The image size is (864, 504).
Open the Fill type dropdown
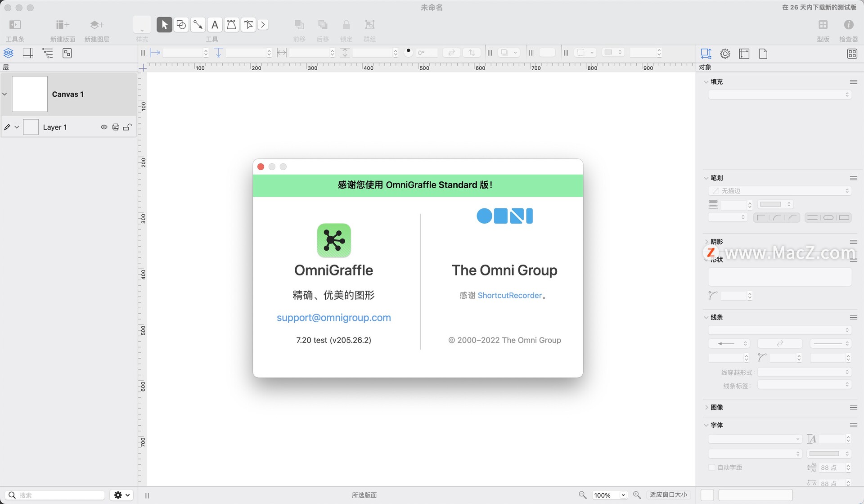[779, 94]
